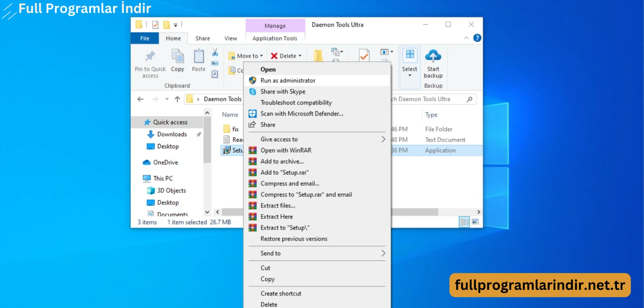Screen dimensions: 644x308
Task: Click the Setup application icon in file list
Action: [x=227, y=150]
